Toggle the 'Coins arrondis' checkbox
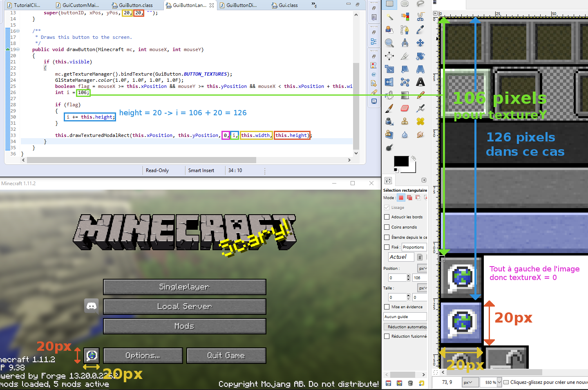Image resolution: width=588 pixels, height=390 pixels. tap(387, 227)
